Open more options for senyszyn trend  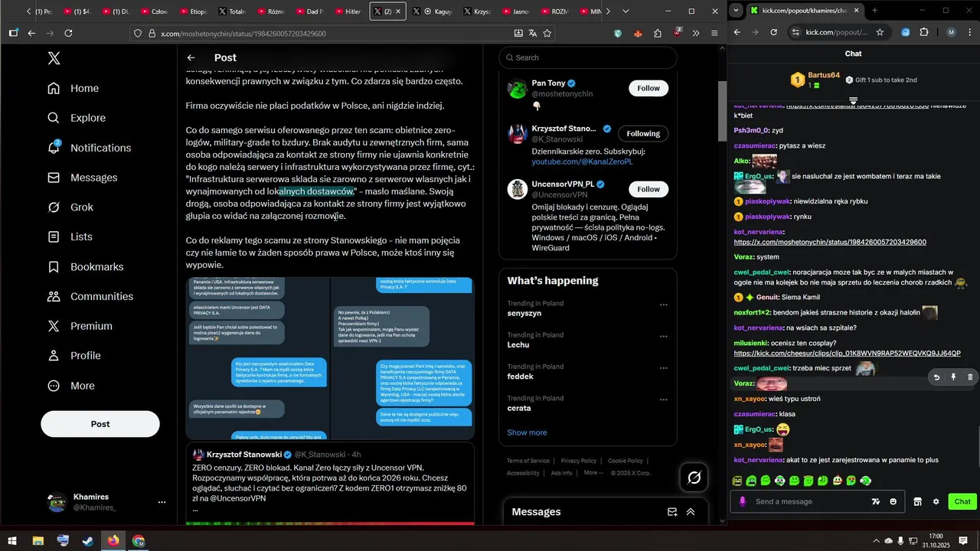(664, 304)
